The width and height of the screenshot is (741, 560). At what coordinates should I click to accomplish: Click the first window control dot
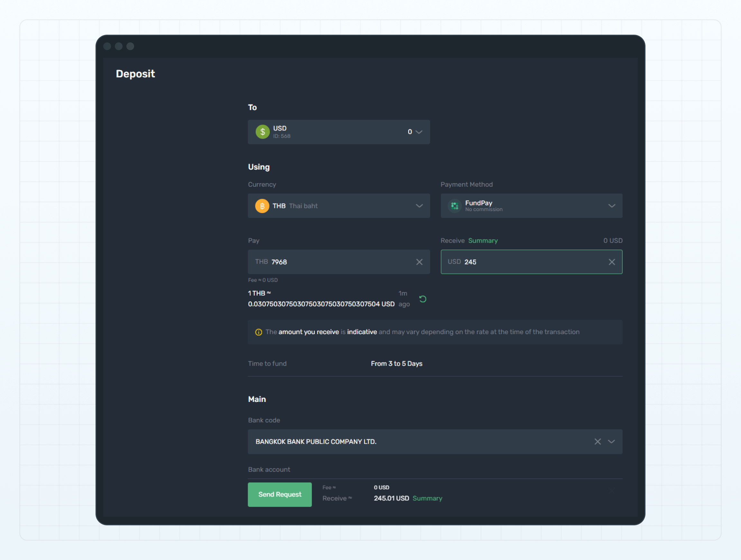[x=107, y=46]
